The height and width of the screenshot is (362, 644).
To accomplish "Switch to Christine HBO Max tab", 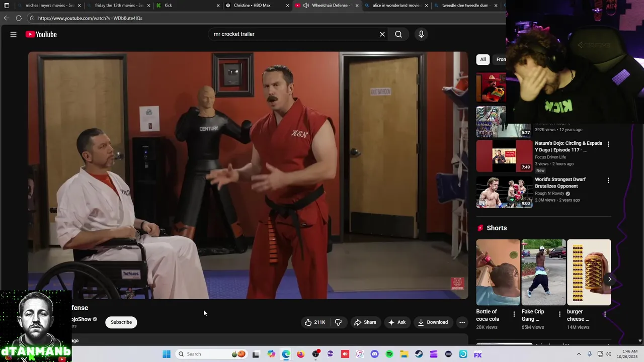I will [x=257, y=6].
